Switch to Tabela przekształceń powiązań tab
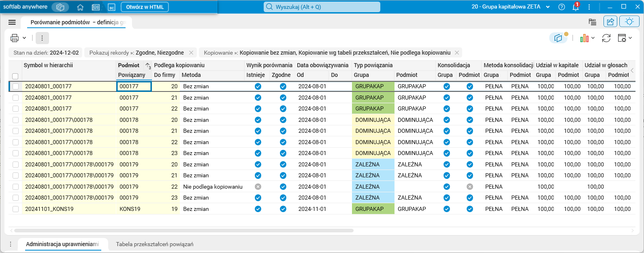This screenshot has height=253, width=644. coord(155,244)
